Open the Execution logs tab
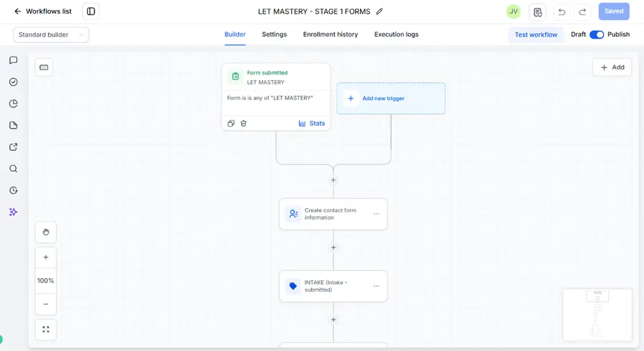The height and width of the screenshot is (351, 644). click(x=396, y=34)
